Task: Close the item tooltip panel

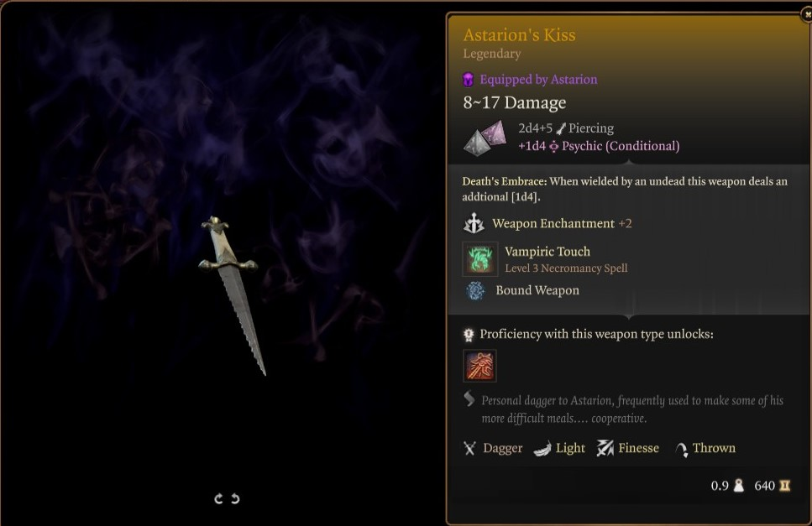Action: 807,14
